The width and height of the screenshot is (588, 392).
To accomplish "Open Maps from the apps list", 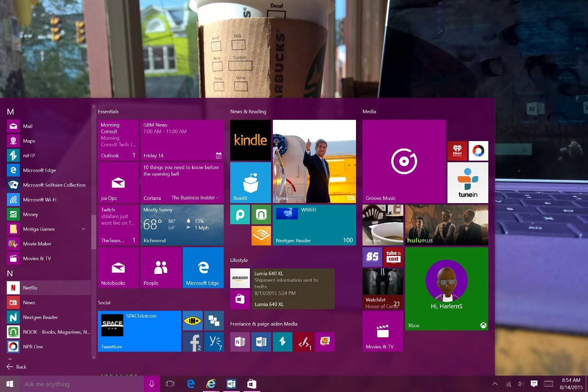I will 49,141.
